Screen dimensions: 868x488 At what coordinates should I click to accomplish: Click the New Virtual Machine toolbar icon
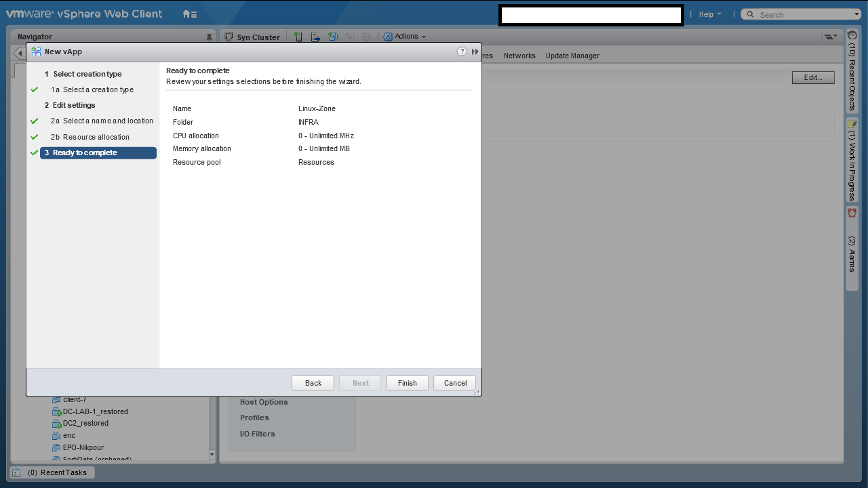coord(333,37)
